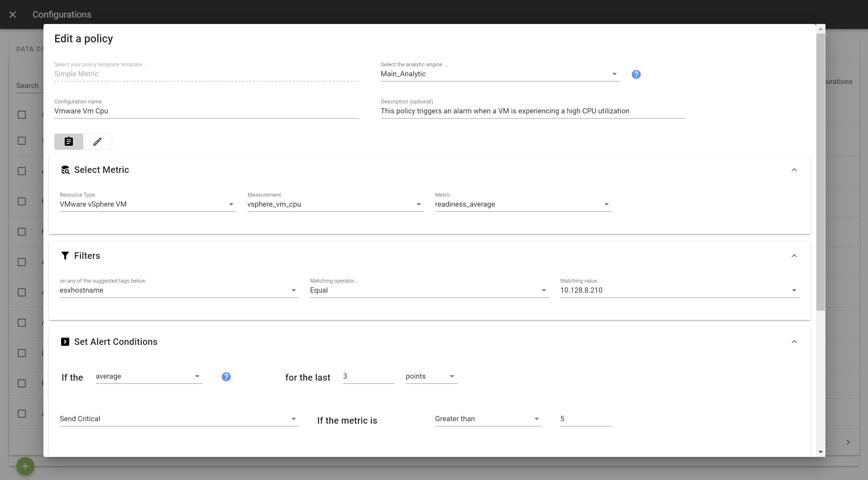Open the Send Critical severity dropdown
Screen dimensions: 868x480
coord(179,419)
